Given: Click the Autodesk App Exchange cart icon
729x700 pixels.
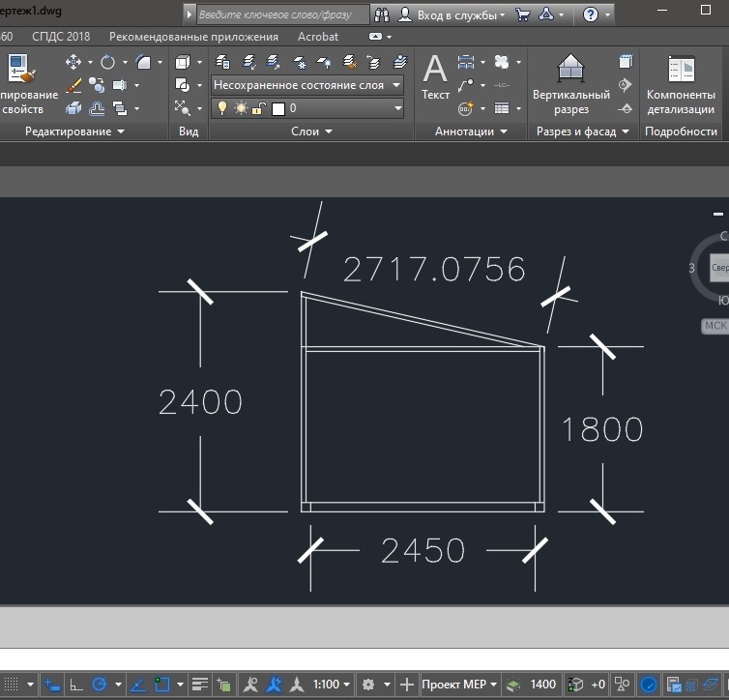Looking at the screenshot, I should pos(522,15).
